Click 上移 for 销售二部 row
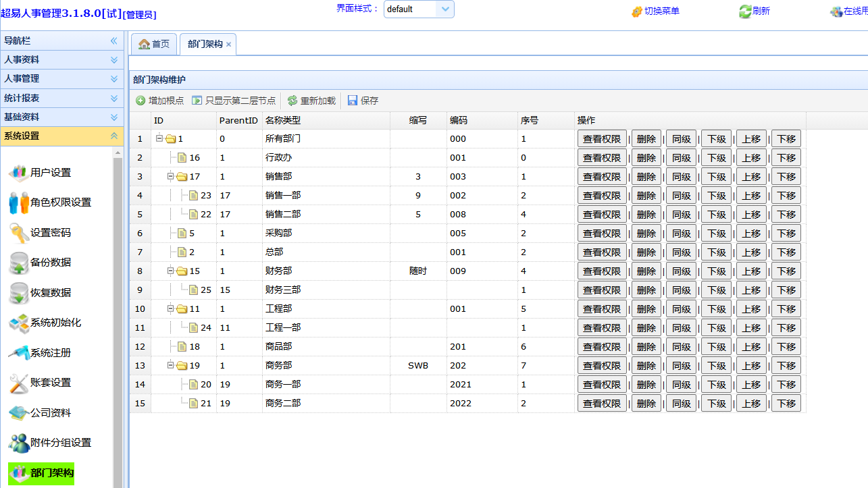 [x=751, y=215]
